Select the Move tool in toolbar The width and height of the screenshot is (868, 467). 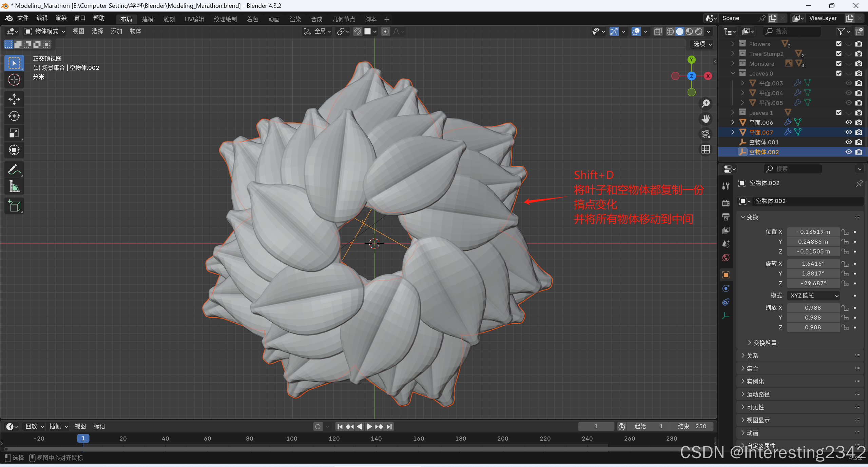[x=14, y=99]
